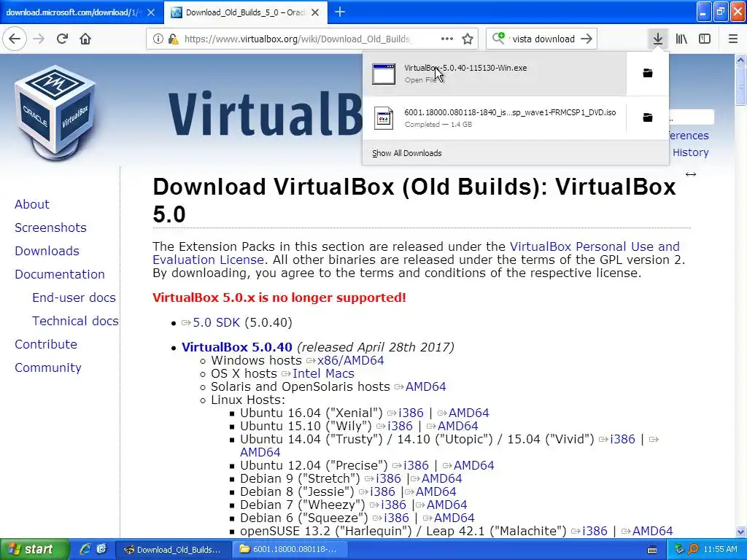This screenshot has width=747, height=560.
Task: Switch to Download_Old_Builds taskbar window
Action: 174,550
